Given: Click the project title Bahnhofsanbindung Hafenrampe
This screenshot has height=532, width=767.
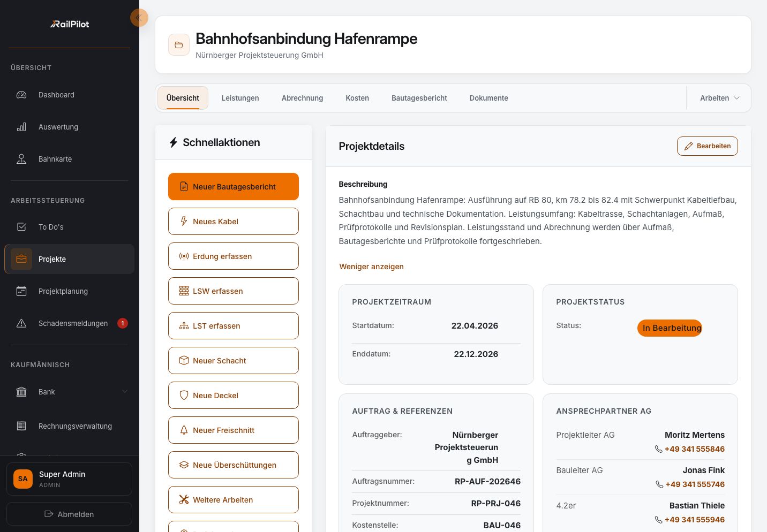Looking at the screenshot, I should pyautogui.click(x=306, y=39).
